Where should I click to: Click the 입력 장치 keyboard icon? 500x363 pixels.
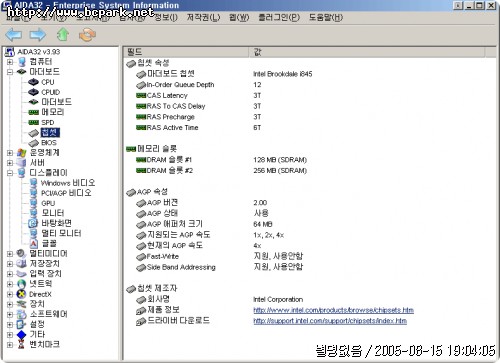(x=22, y=274)
